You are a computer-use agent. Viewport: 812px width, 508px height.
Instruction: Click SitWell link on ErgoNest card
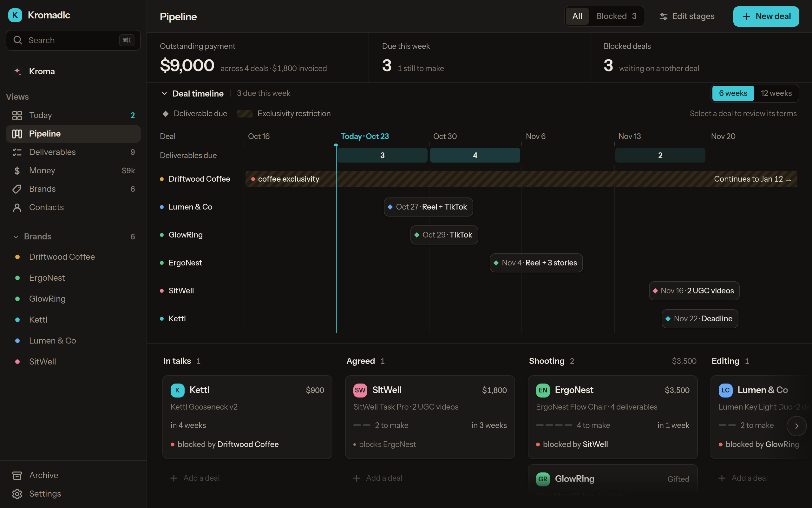tap(595, 444)
